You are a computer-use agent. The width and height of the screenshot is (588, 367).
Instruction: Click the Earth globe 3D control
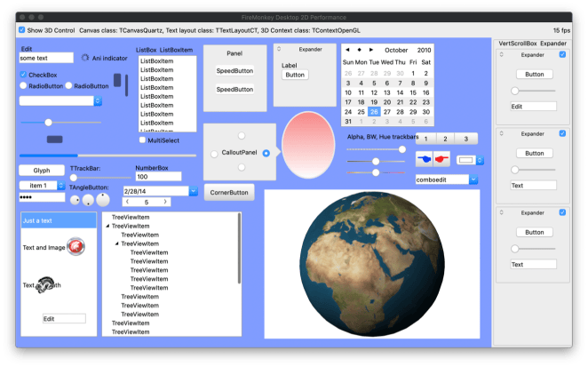(372, 264)
